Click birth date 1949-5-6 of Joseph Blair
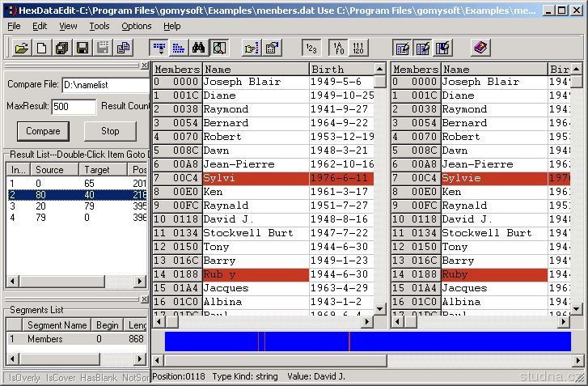The width and height of the screenshot is (588, 386). coord(341,82)
